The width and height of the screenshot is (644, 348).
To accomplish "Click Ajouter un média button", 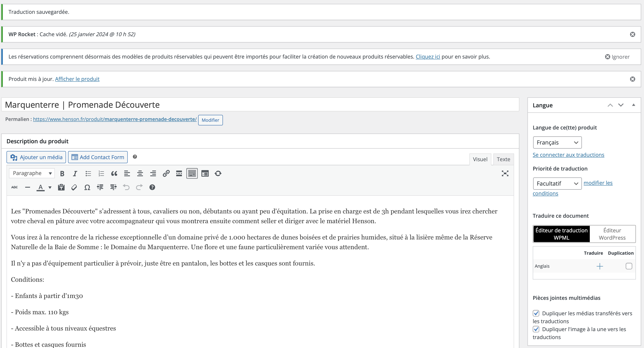I will [x=36, y=157].
